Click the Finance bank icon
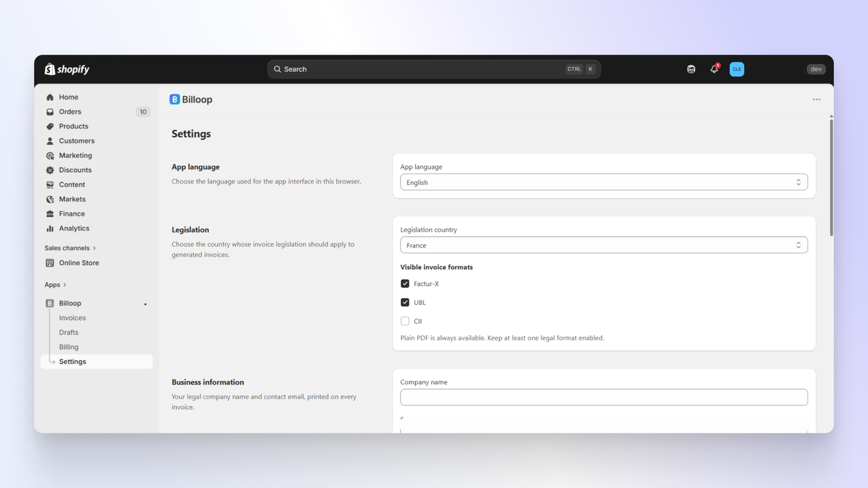 [50, 213]
